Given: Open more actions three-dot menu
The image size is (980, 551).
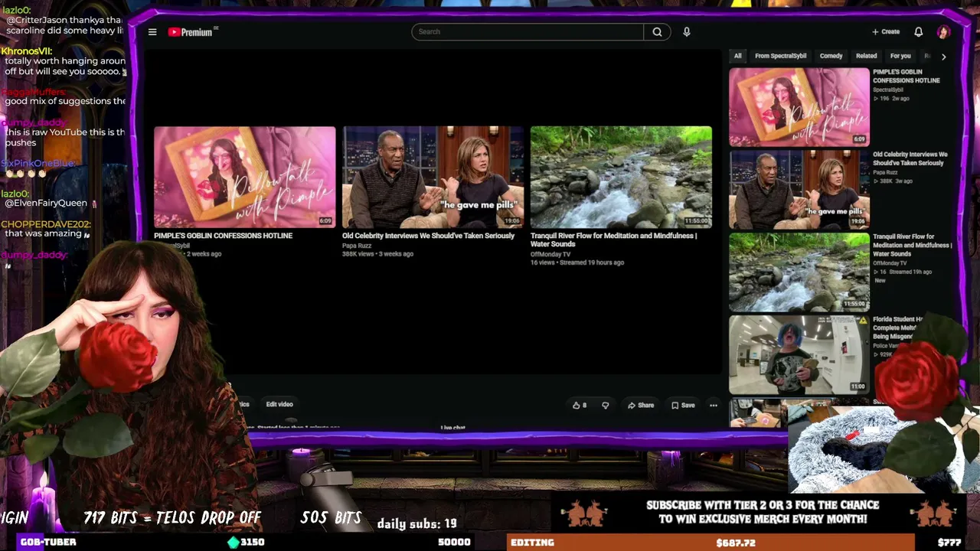Looking at the screenshot, I should coord(714,405).
